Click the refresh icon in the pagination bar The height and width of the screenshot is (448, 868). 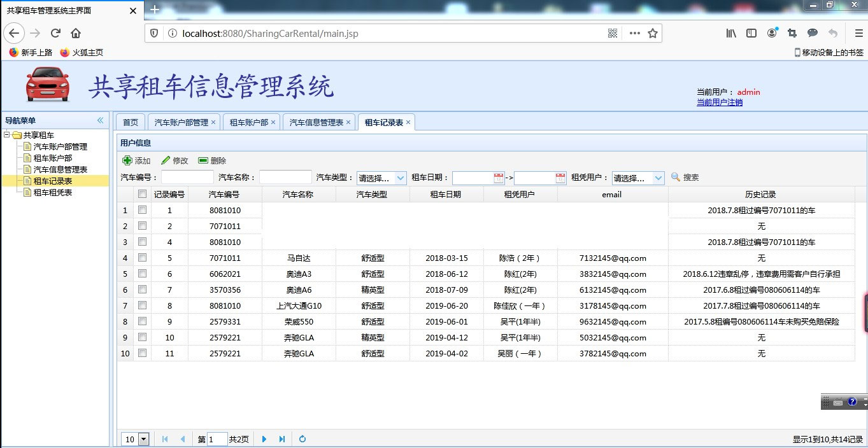302,438
